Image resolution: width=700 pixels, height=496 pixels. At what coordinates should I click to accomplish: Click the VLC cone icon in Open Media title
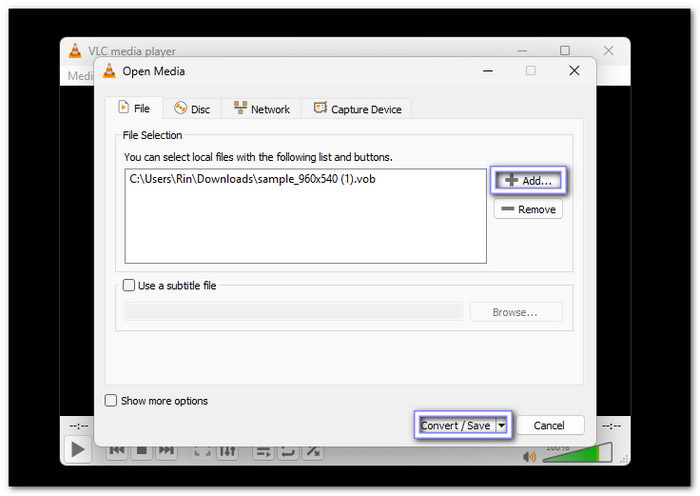[109, 71]
